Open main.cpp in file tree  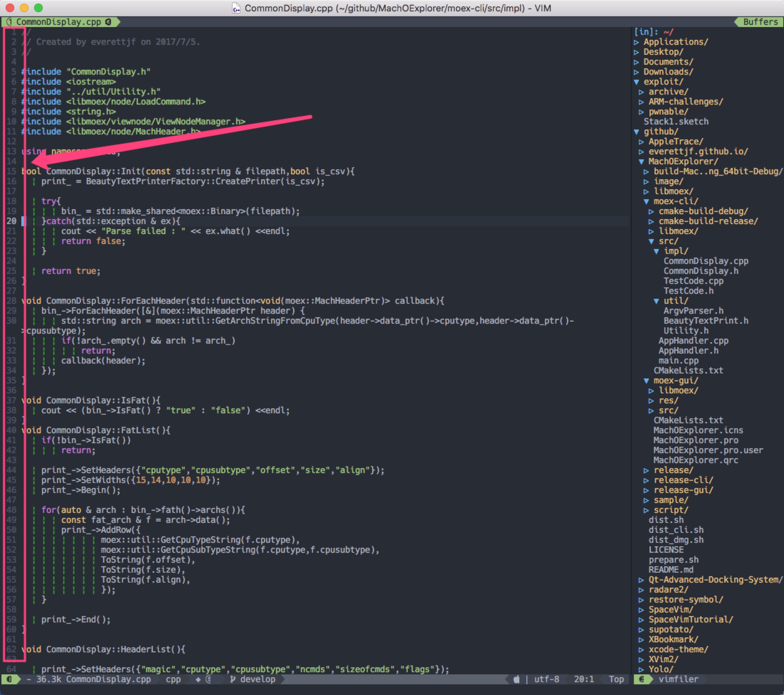[678, 361]
